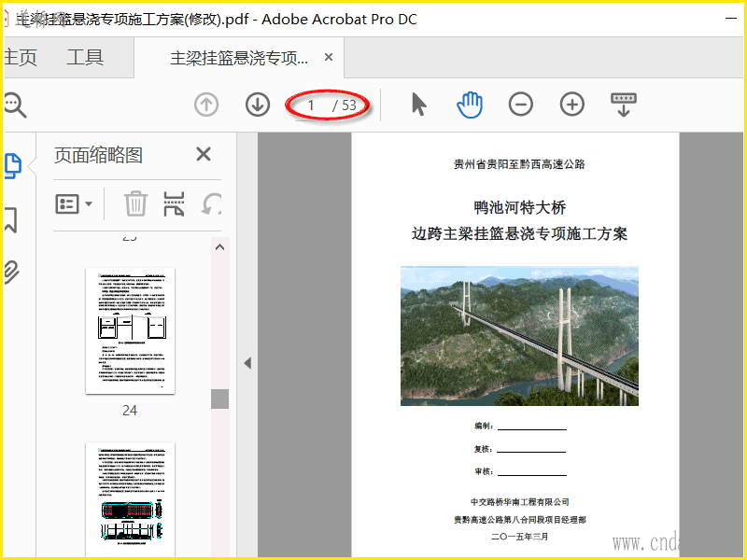The height and width of the screenshot is (560, 747).
Task: Open thumbnail options menu dropdown
Action: pyautogui.click(x=74, y=203)
